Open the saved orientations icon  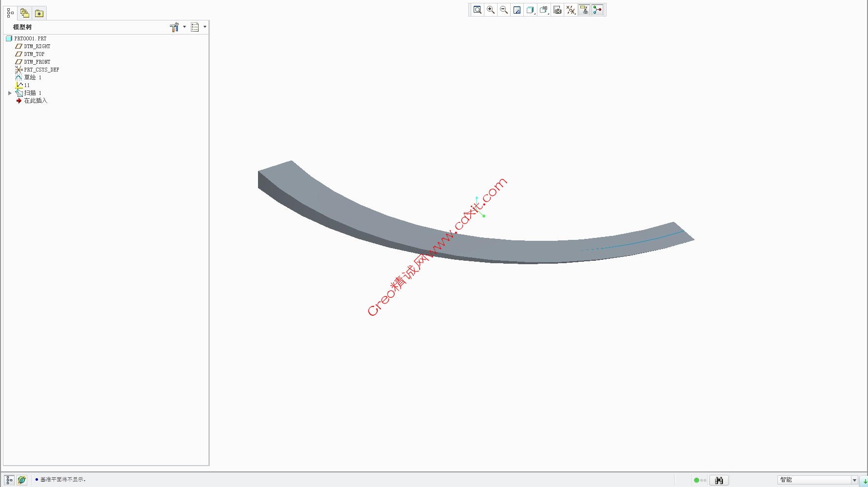click(544, 10)
